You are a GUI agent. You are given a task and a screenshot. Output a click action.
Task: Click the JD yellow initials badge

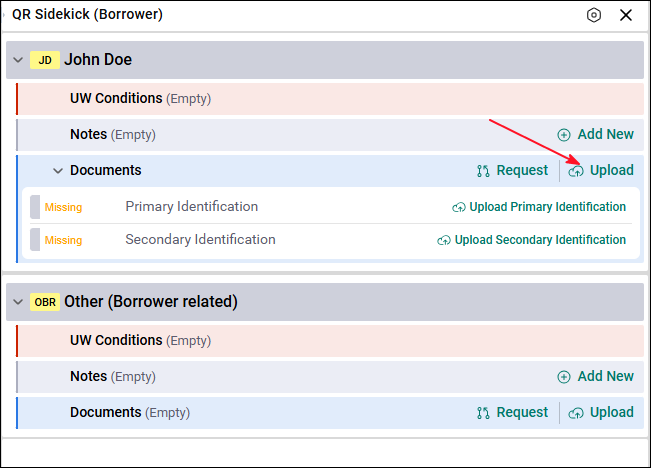(45, 60)
